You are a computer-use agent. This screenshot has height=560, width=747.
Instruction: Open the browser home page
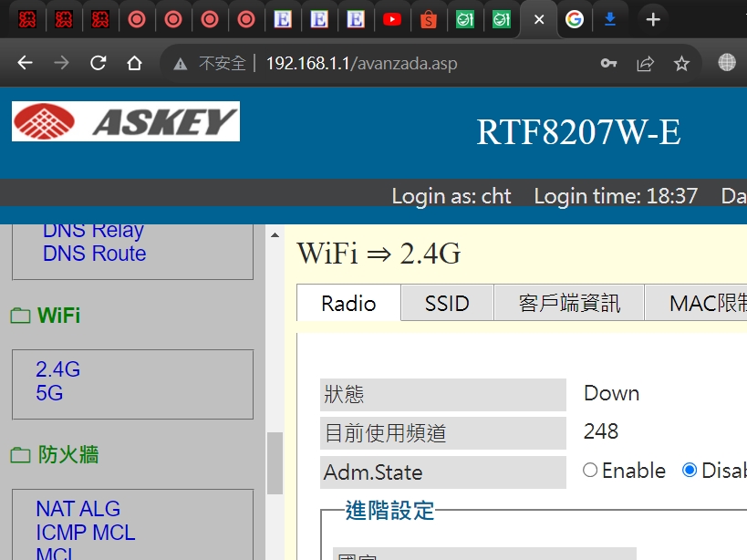[134, 63]
